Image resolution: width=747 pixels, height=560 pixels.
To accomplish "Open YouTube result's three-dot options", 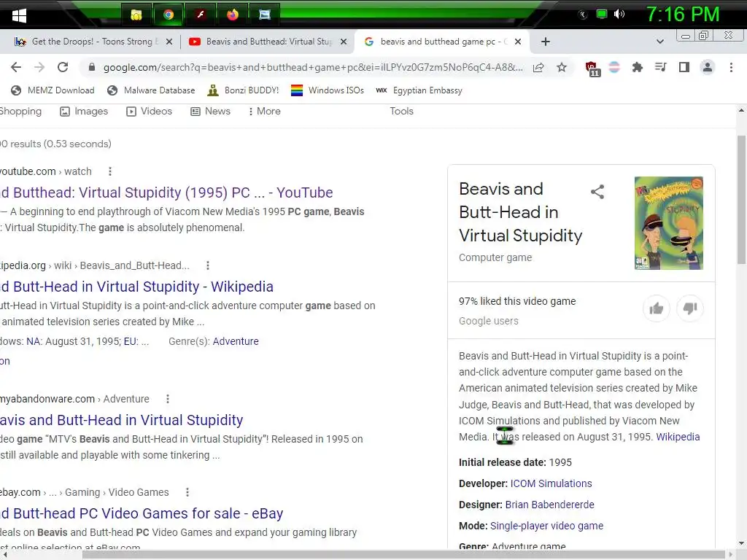I will click(110, 171).
